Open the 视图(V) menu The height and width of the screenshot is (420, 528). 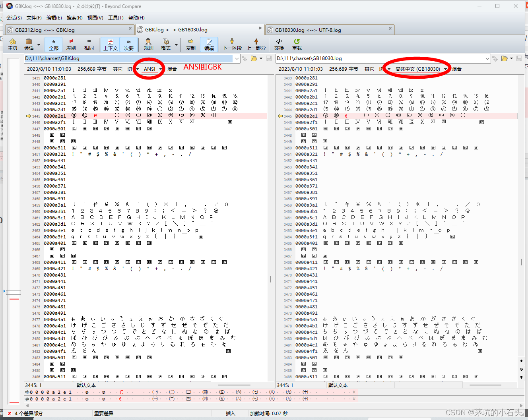[x=95, y=18]
